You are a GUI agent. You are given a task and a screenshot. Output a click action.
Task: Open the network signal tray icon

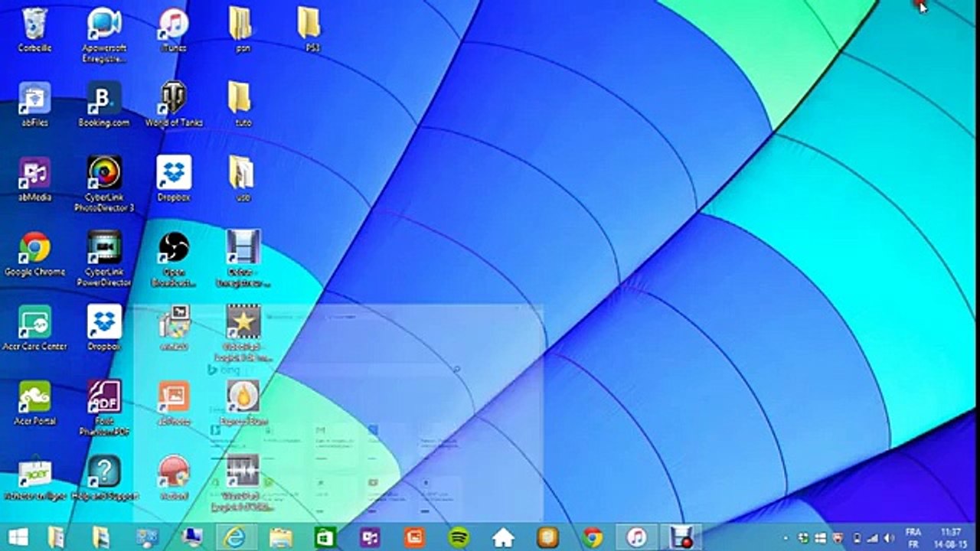pos(872,538)
